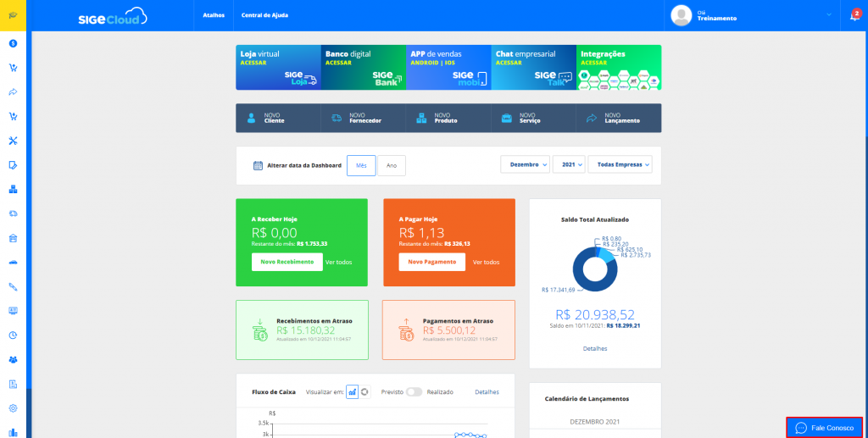Open the people group sidebar icon
Screen dimensions: 868x438
(13, 359)
